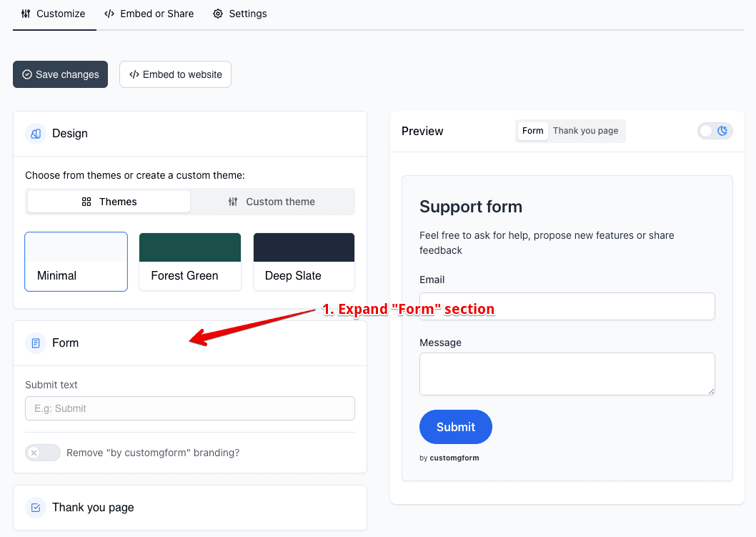This screenshot has width=756, height=537.
Task: Click the Form section document icon
Action: tap(36, 343)
